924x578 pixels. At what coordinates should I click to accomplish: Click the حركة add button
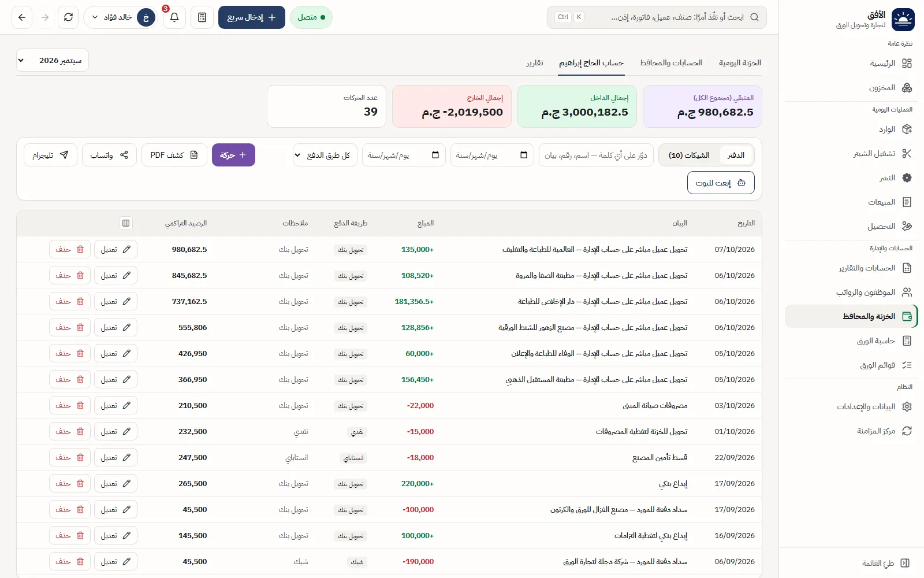coord(233,155)
